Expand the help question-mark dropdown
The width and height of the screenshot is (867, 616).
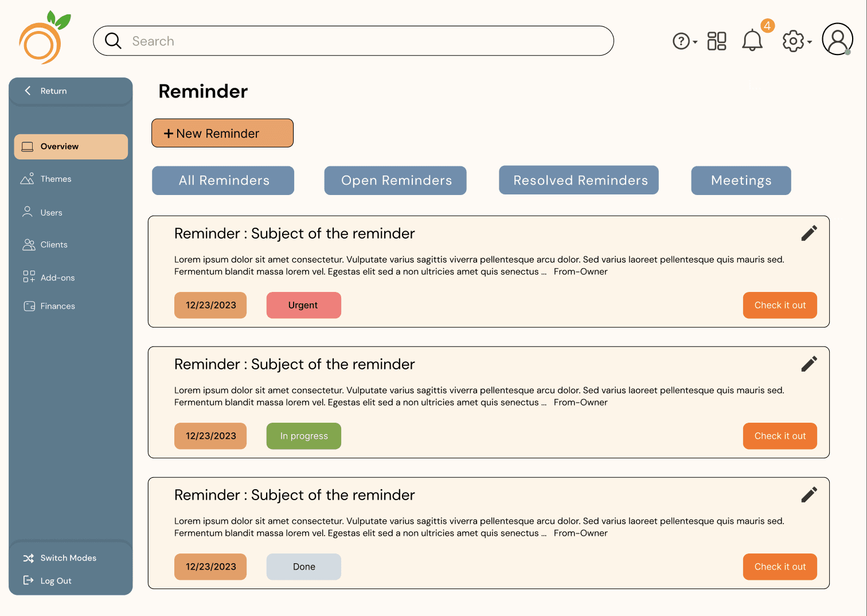685,41
